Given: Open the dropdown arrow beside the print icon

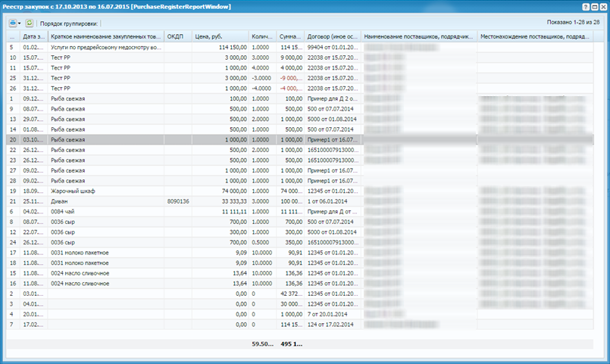Looking at the screenshot, I should (x=20, y=23).
